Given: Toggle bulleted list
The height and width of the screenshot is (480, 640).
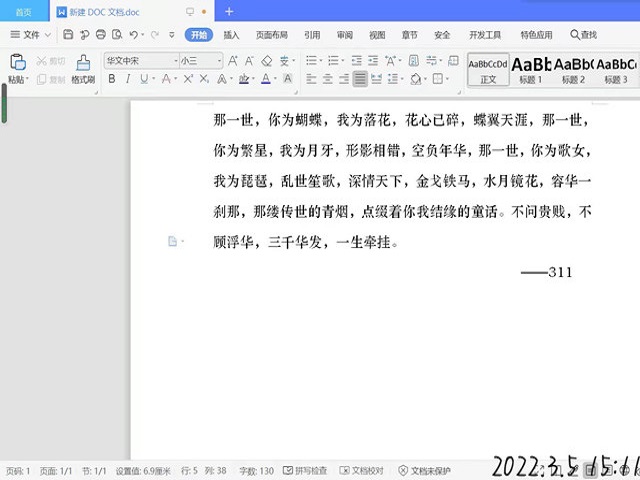Looking at the screenshot, I should click(311, 61).
